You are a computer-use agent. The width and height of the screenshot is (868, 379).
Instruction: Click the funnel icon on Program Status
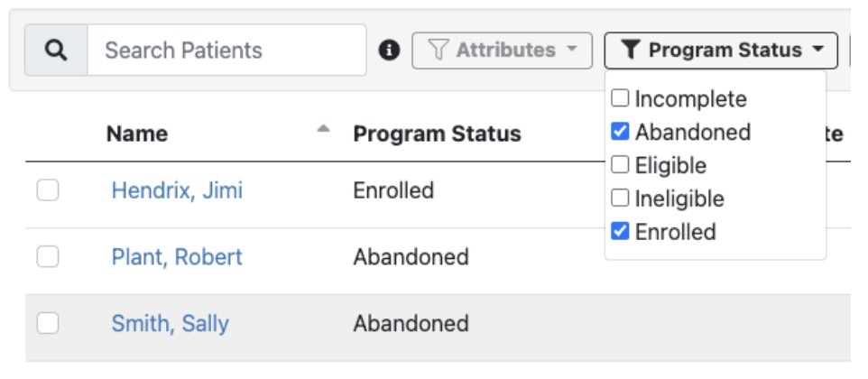[x=631, y=51]
